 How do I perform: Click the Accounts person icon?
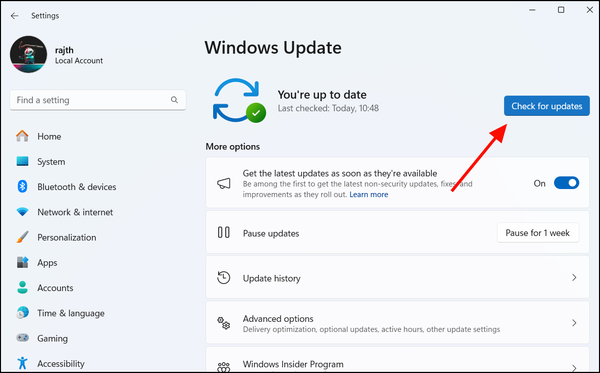(x=22, y=288)
